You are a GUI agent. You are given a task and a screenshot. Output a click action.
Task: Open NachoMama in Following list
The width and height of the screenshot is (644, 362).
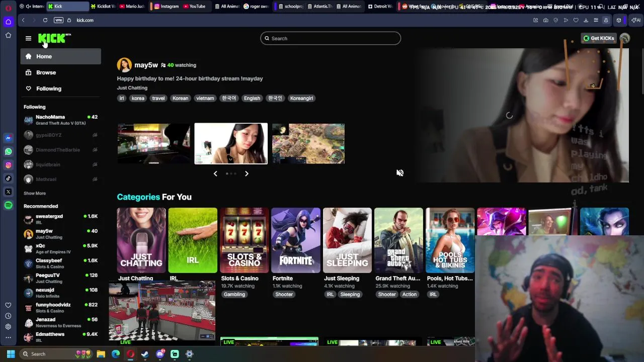coord(60,120)
